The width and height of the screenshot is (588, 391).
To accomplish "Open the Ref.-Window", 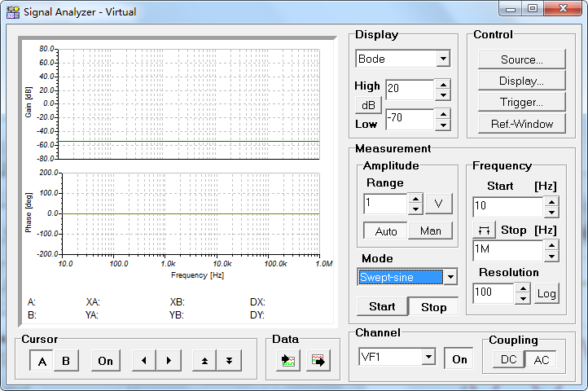I will [521, 124].
